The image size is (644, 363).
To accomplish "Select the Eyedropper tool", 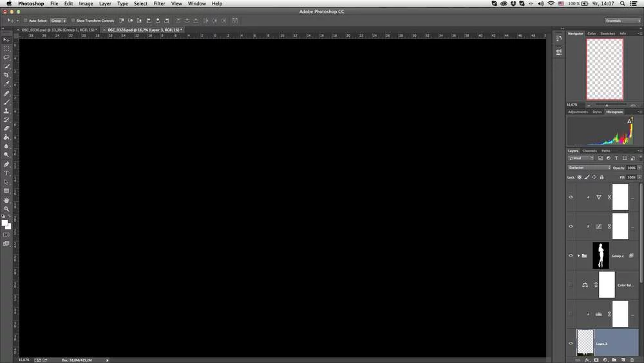I will click(6, 84).
